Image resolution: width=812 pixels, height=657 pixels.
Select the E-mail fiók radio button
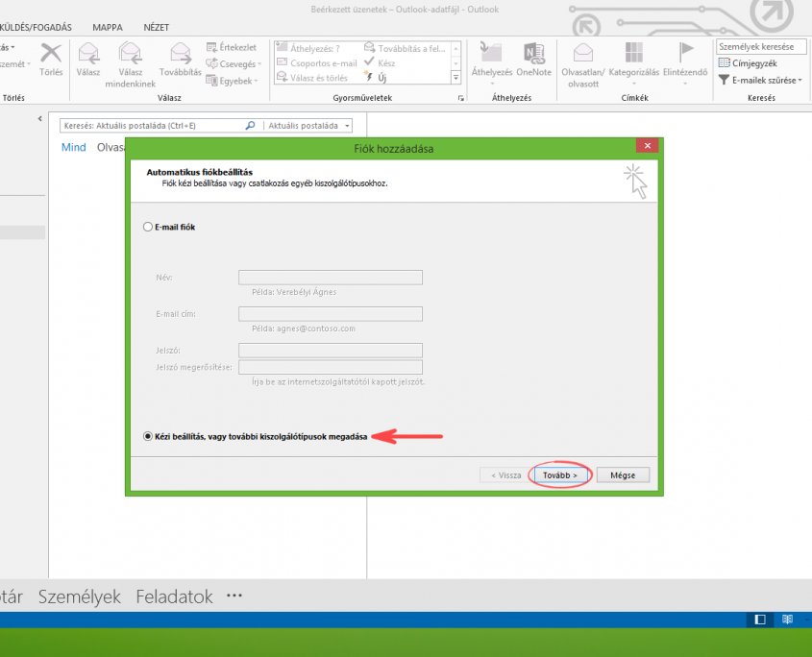(x=147, y=228)
